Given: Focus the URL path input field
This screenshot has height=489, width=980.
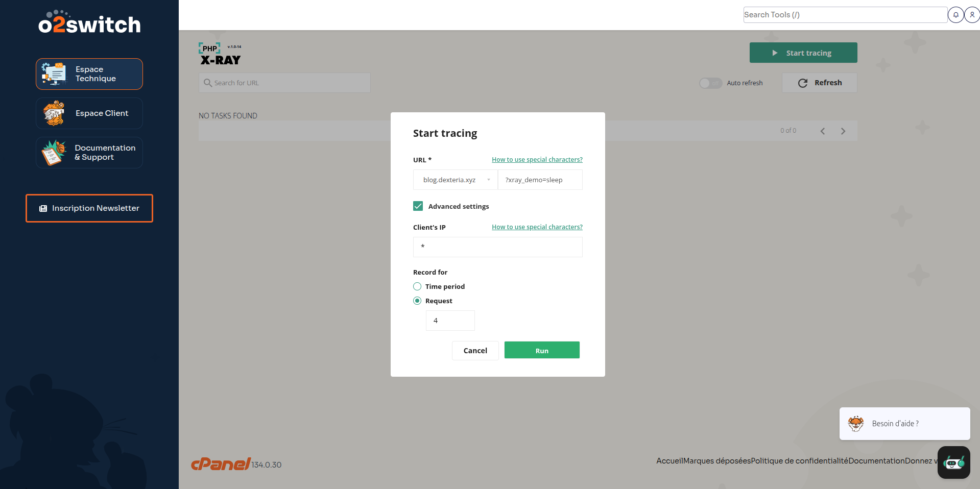Looking at the screenshot, I should pyautogui.click(x=540, y=180).
